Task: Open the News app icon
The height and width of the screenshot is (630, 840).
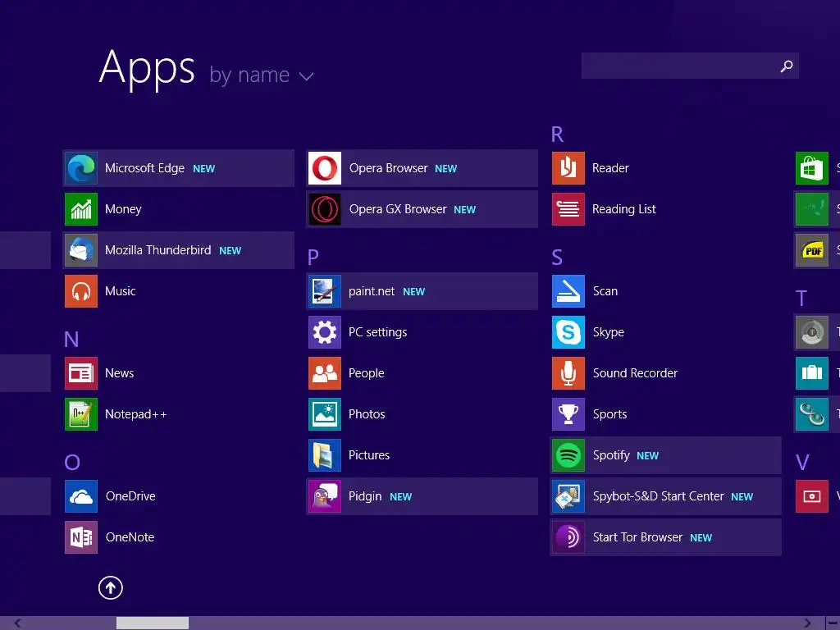Action: click(81, 373)
